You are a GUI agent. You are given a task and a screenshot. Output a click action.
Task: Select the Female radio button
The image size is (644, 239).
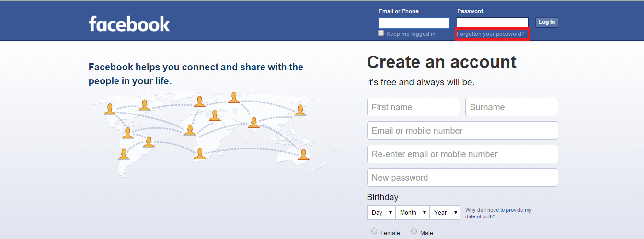(x=374, y=231)
